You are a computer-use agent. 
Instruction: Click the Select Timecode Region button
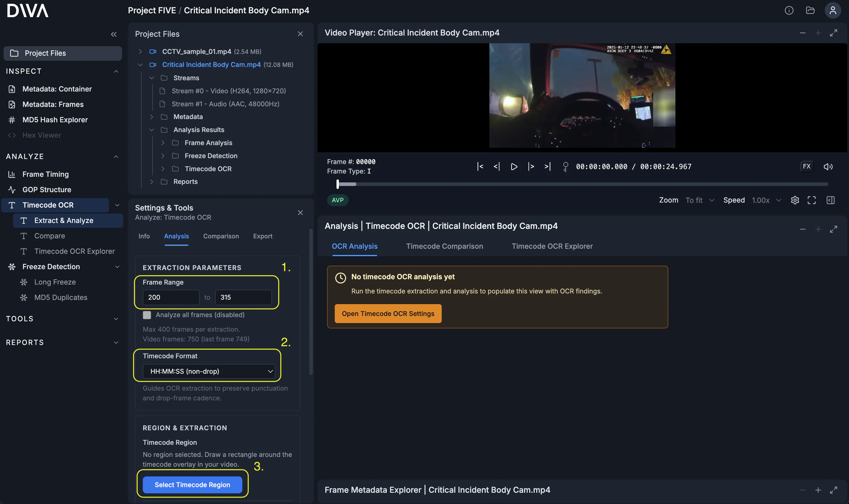pos(192,485)
